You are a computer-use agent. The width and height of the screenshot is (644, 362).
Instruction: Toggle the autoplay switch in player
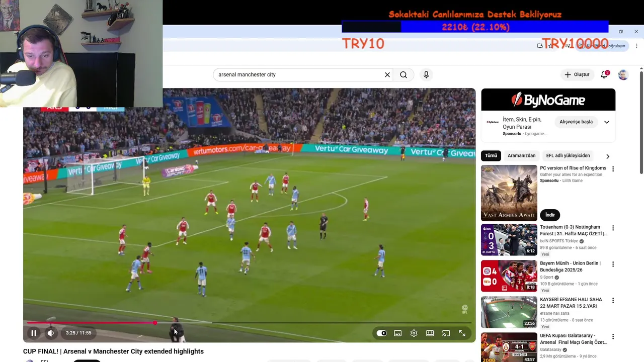click(x=381, y=333)
